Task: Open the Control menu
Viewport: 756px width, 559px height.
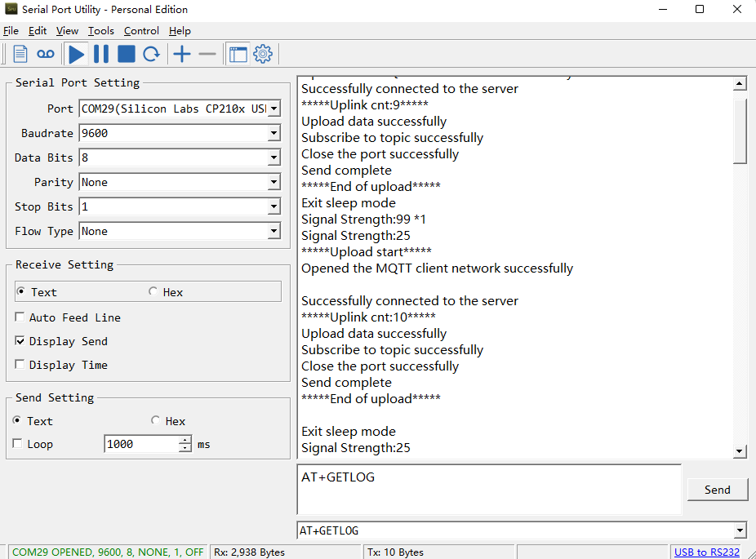Action: (141, 31)
